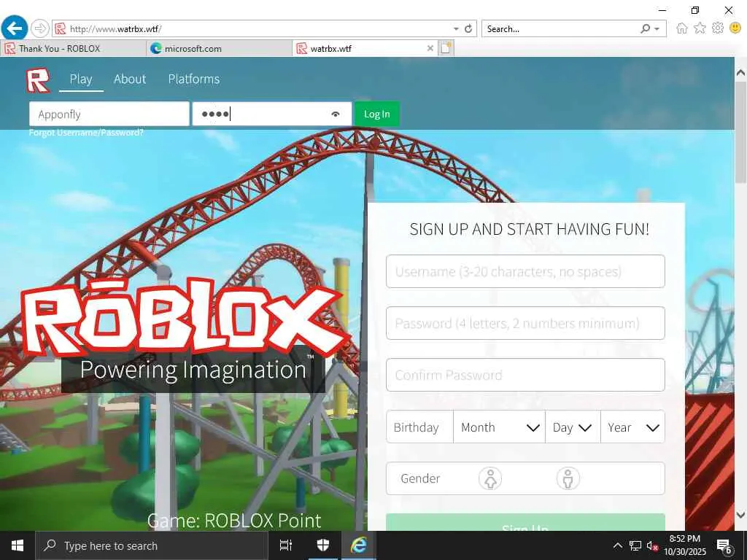Click the green Log In button
747x560 pixels.
coord(377,114)
